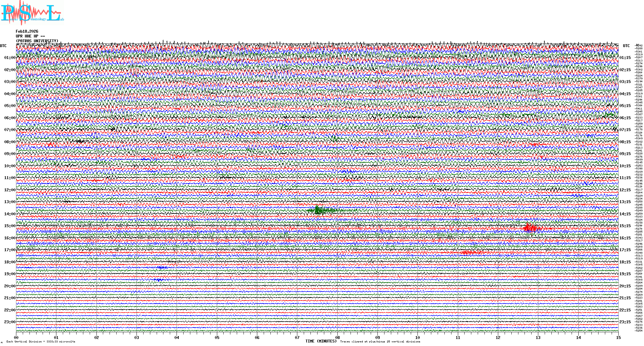Click minute tick 00 on bottom axis

[16, 337]
